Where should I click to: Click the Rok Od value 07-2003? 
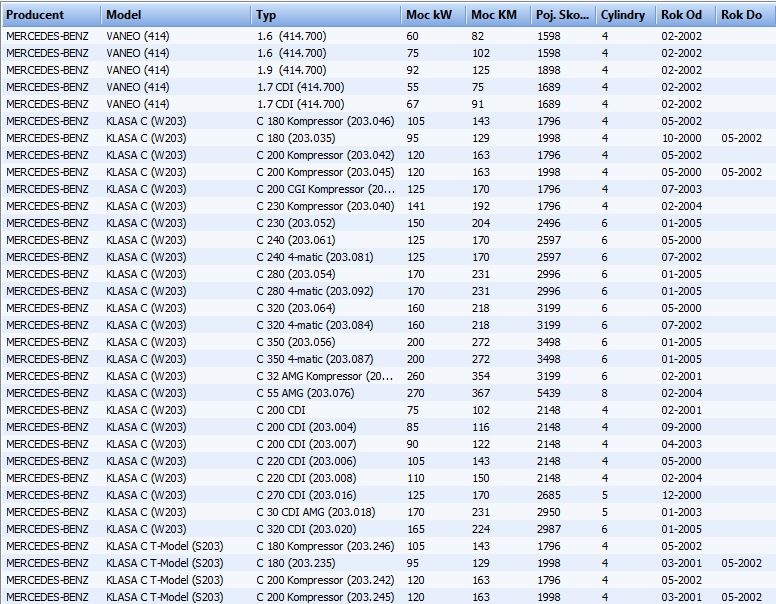681,189
